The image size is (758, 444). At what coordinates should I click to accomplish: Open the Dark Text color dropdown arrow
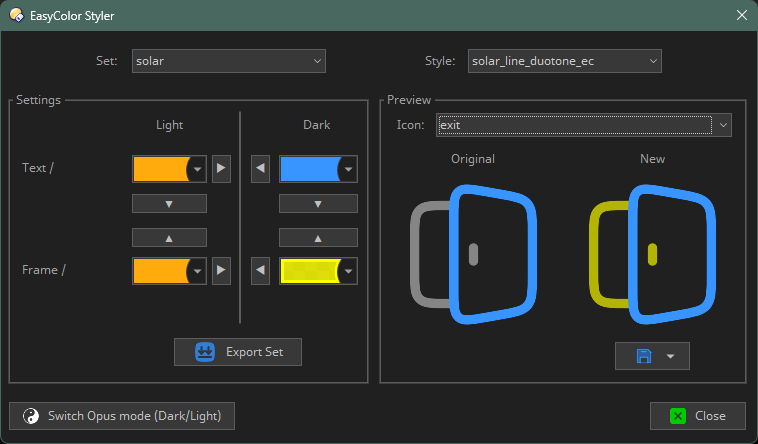point(348,169)
